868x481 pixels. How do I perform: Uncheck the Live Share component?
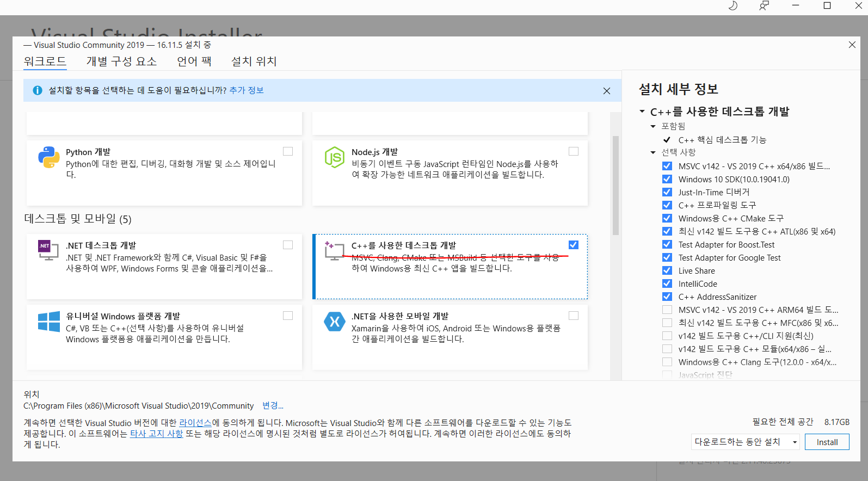[667, 270]
